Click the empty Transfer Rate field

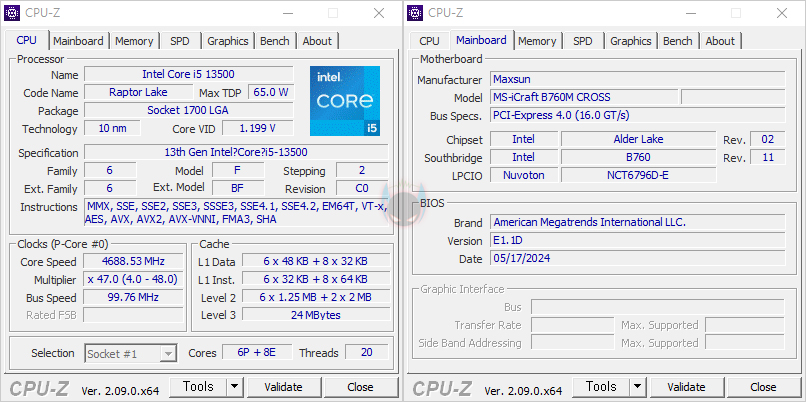point(573,325)
